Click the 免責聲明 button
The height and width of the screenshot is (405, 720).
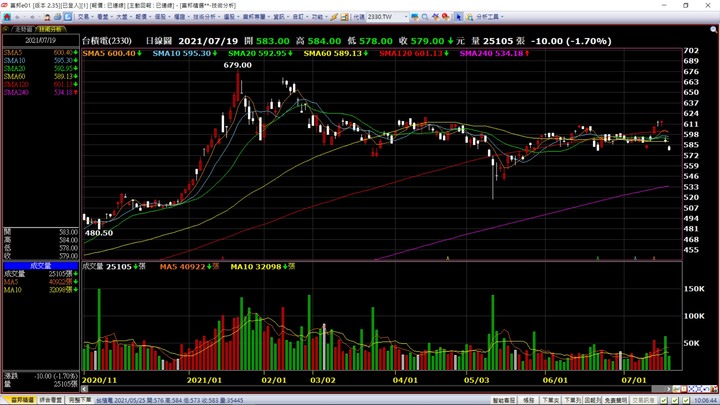coord(616,400)
